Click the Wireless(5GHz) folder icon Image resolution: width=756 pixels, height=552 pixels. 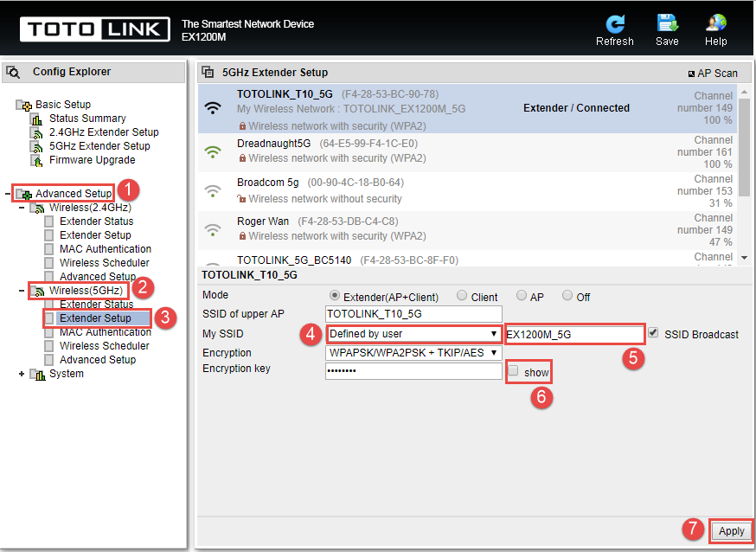coord(37,291)
